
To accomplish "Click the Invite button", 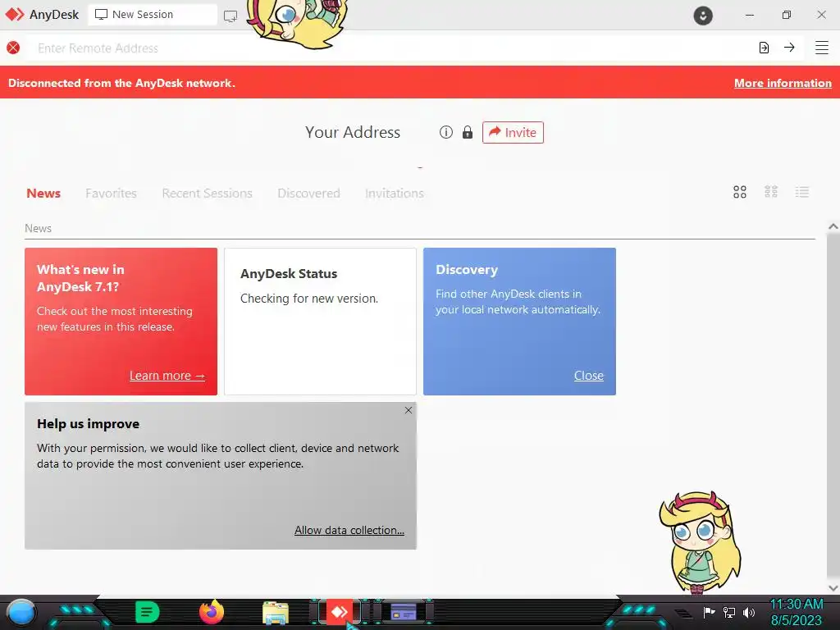I will pyautogui.click(x=513, y=132).
